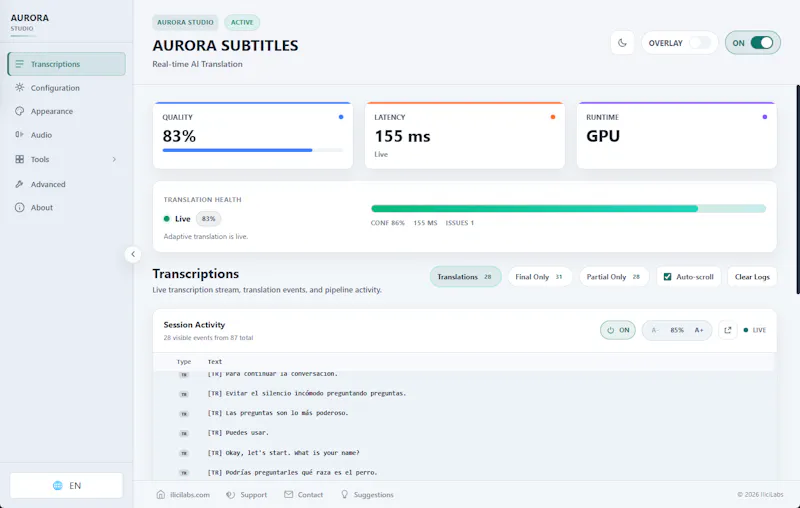800x508 pixels.
Task: Click the ISSUES 1 label
Action: click(460, 223)
